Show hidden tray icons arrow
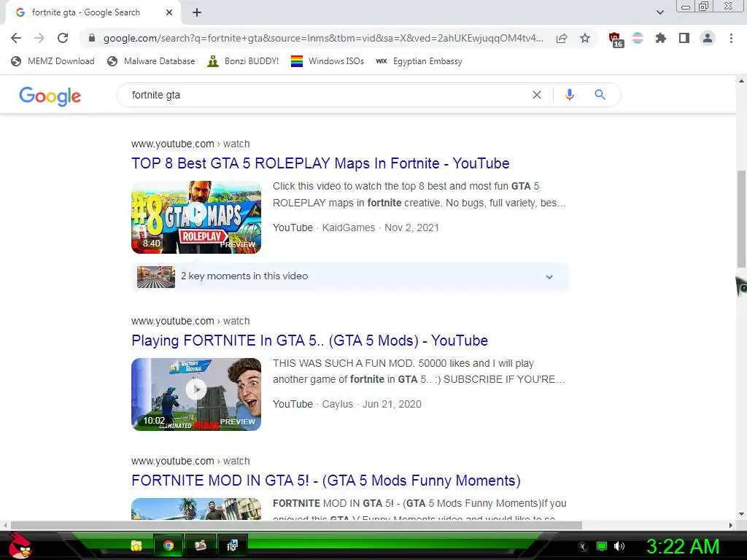Screen dimensions: 747x560 coord(583,547)
